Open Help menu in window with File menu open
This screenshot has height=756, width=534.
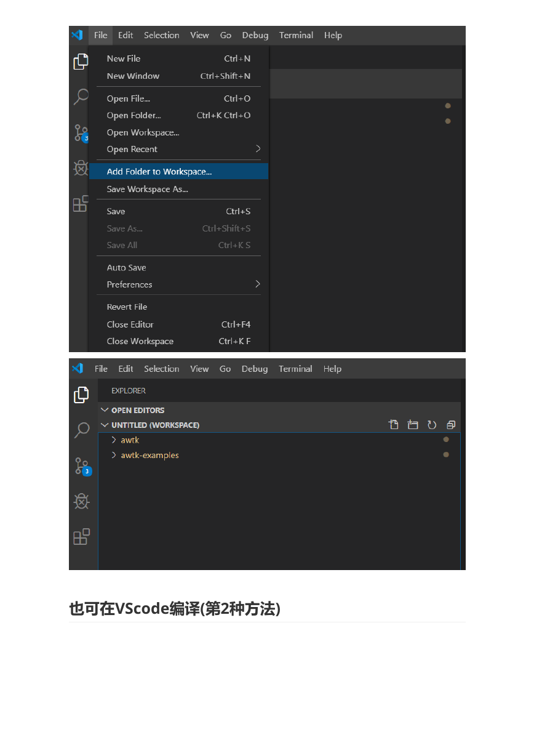pos(333,35)
